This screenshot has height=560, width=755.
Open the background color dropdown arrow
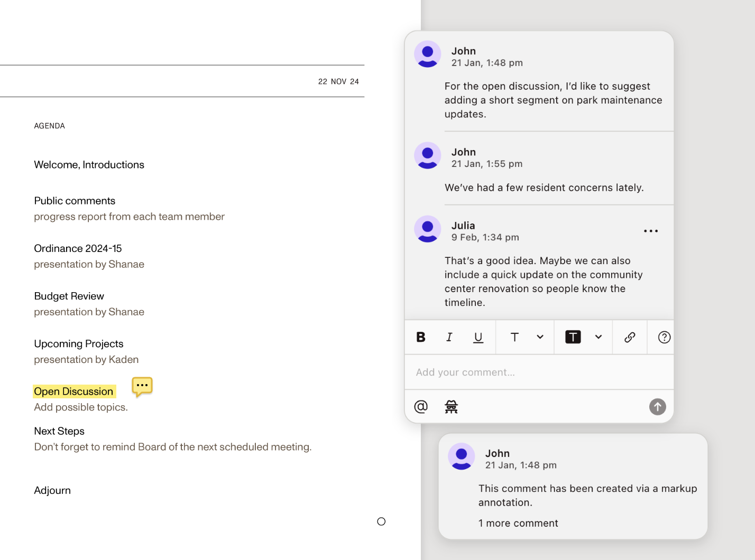[x=599, y=337]
